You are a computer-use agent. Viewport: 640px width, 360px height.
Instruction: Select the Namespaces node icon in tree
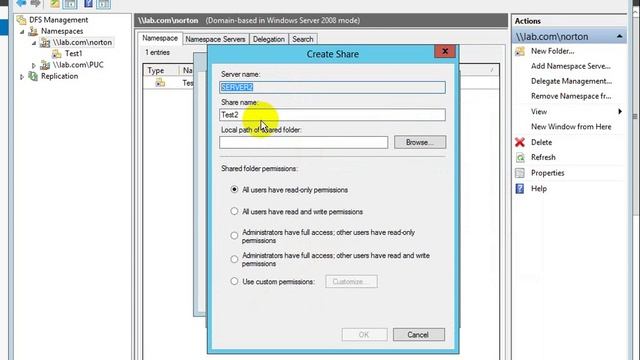33,31
